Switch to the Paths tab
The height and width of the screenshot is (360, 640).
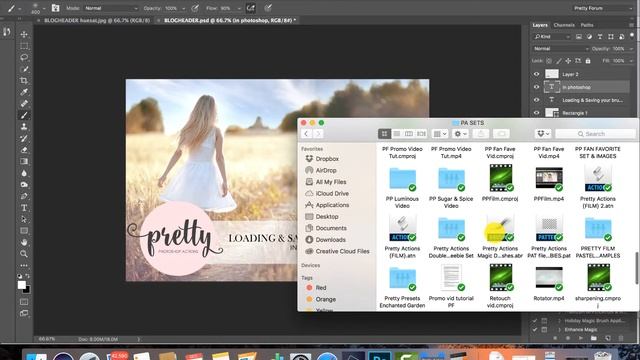pyautogui.click(x=587, y=25)
